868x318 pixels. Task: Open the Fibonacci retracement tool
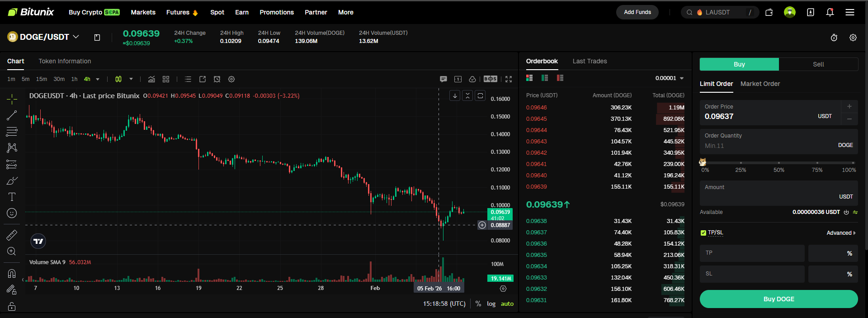click(x=12, y=132)
